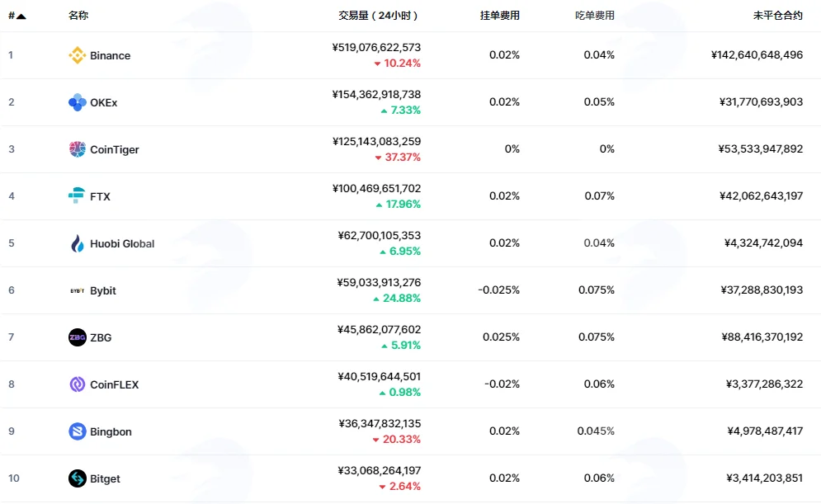The height and width of the screenshot is (504, 821).
Task: Sort by rank using the # arrow
Action: (x=17, y=16)
